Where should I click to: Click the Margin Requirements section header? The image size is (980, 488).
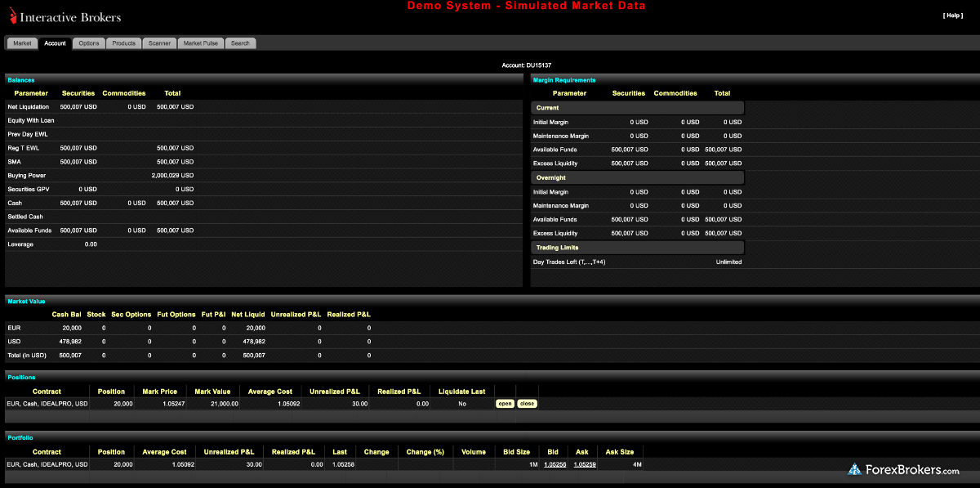click(x=564, y=80)
